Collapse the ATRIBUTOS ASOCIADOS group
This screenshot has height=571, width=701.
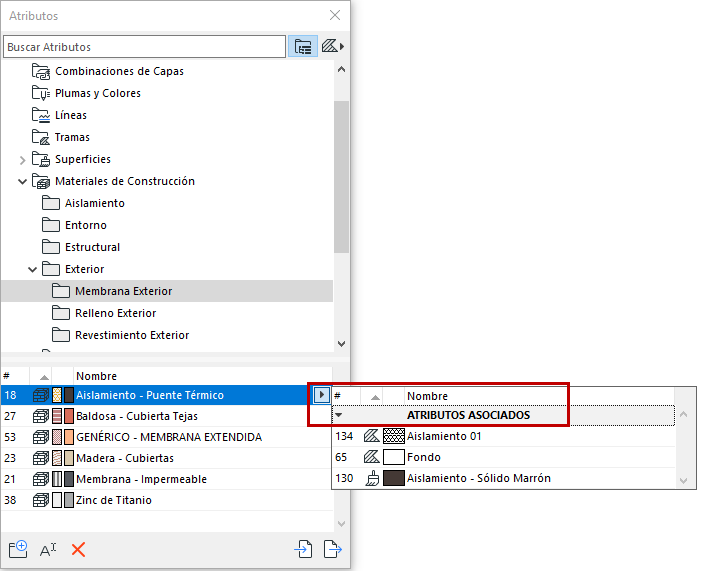point(339,415)
